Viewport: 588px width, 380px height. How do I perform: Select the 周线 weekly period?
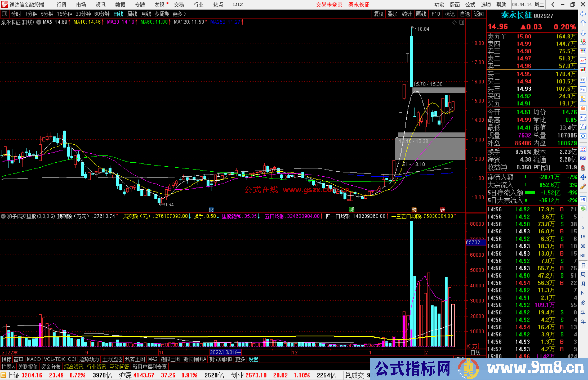tap(132, 14)
